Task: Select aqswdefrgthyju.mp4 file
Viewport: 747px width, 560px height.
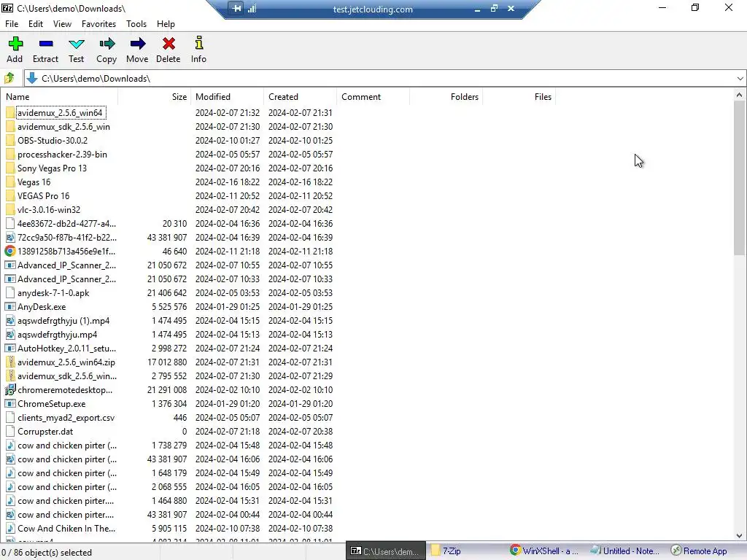Action: point(57,334)
